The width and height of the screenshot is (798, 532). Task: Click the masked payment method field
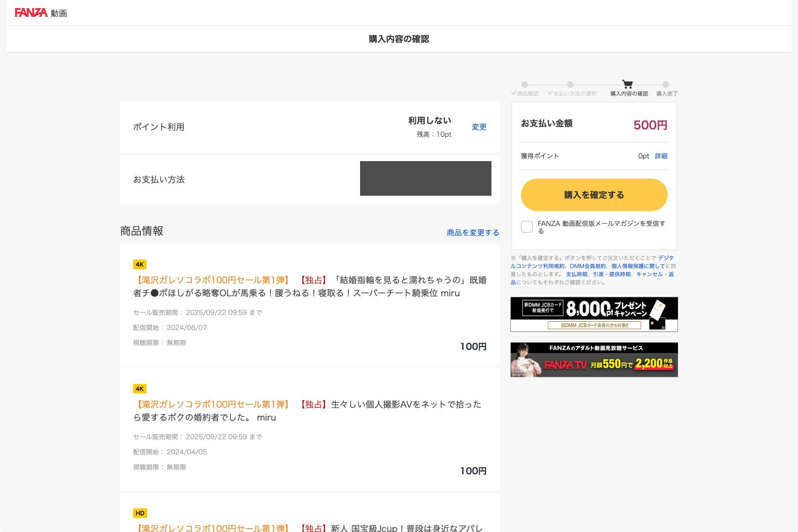[x=425, y=178]
